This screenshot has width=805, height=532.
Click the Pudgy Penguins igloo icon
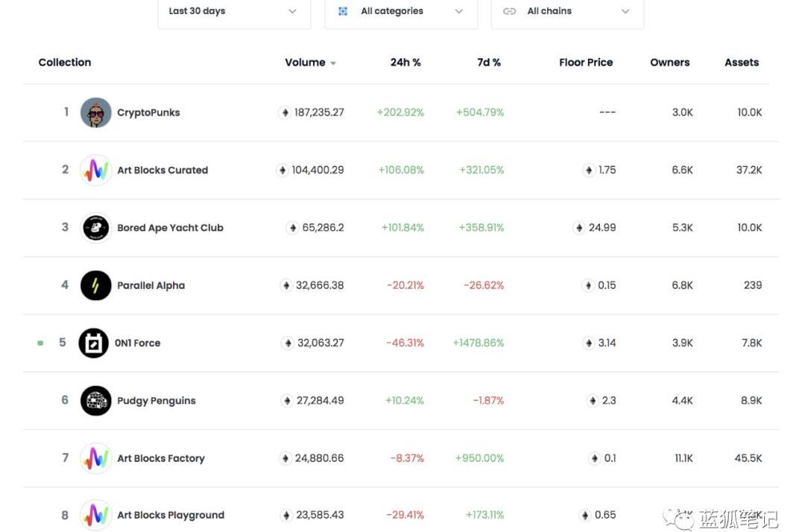tap(95, 401)
